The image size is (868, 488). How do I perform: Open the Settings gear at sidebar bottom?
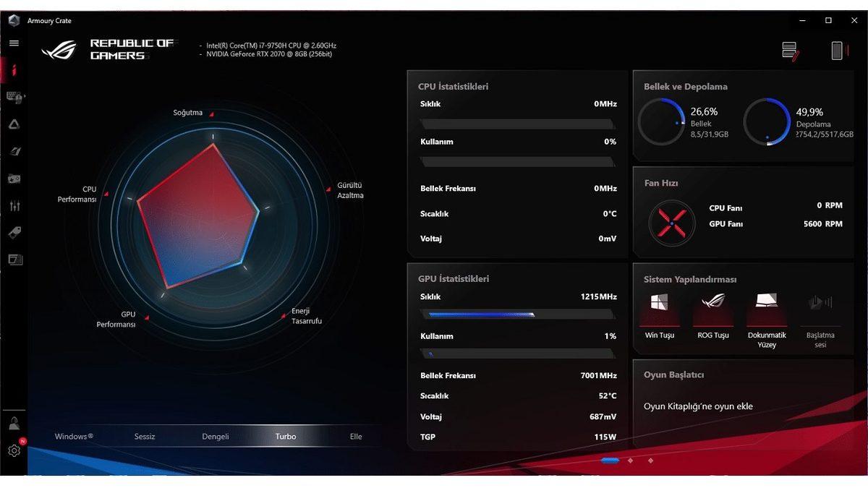tap(14, 450)
